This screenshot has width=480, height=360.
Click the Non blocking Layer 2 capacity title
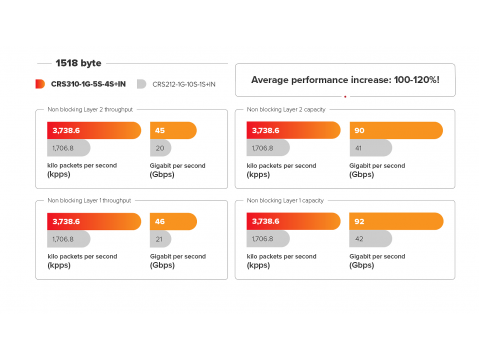tap(286, 109)
